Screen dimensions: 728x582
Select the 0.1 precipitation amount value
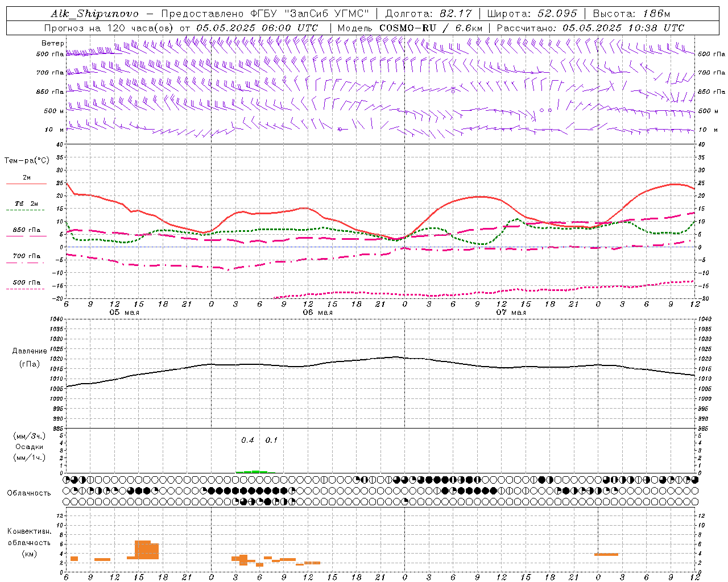pyautogui.click(x=271, y=440)
